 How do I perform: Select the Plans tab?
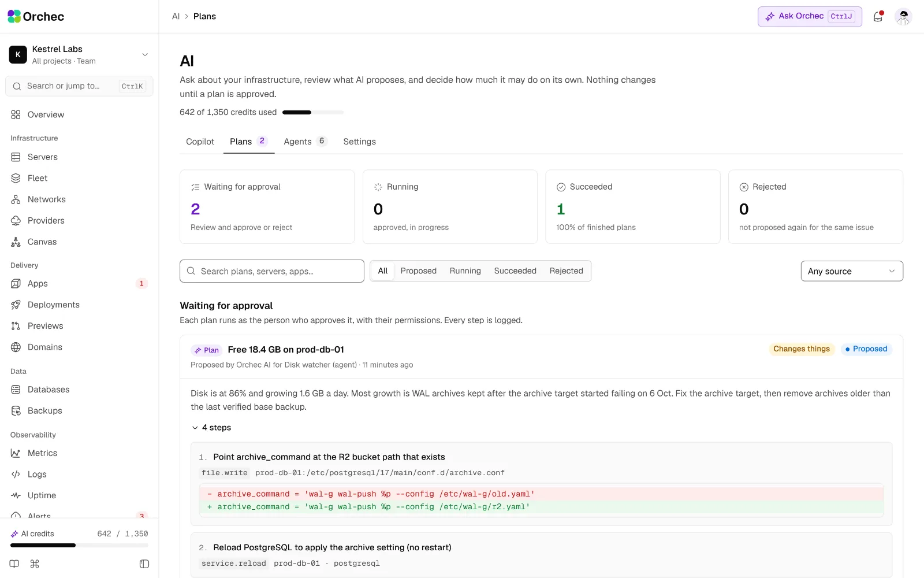(249, 142)
